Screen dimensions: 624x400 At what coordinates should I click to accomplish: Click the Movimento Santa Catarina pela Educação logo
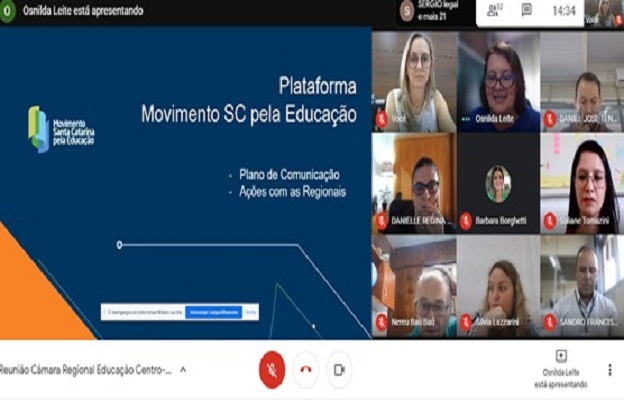[x=61, y=129]
